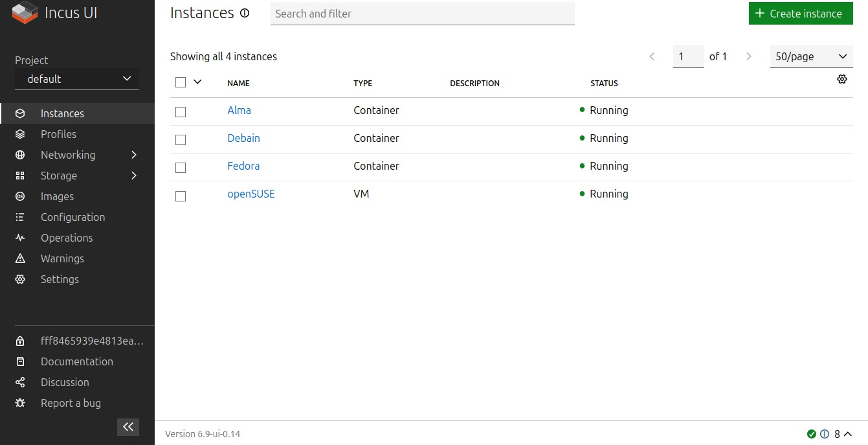
Task: Click the Container type in Alma row
Action: tap(376, 110)
